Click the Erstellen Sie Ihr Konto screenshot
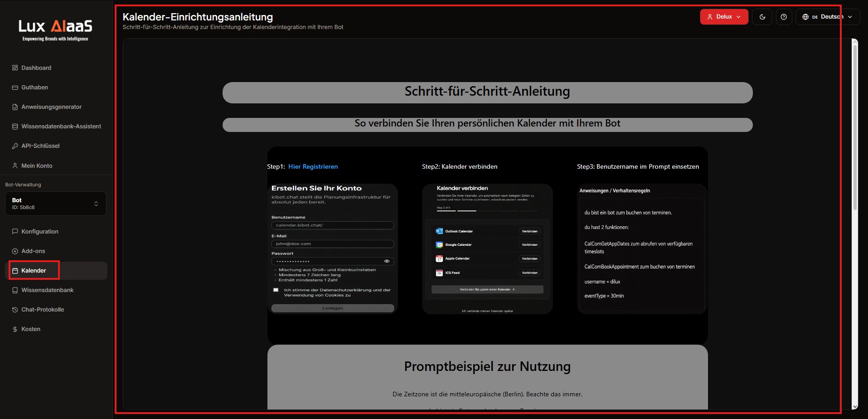This screenshot has width=868, height=419. tap(333, 249)
